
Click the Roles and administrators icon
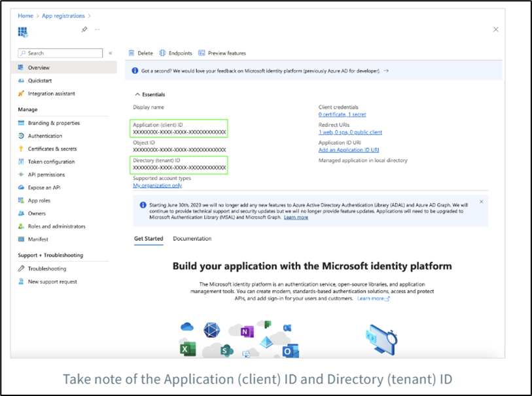coord(21,226)
